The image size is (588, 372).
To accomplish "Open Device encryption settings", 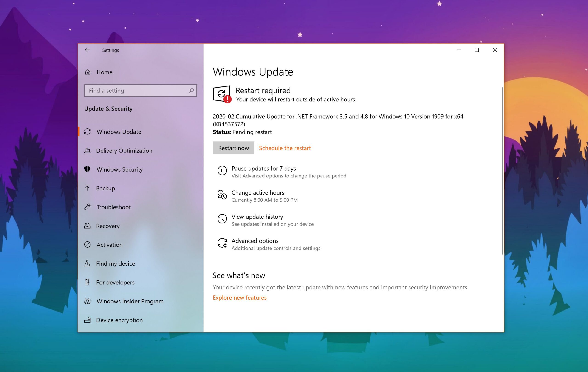I will [x=140, y=320].
